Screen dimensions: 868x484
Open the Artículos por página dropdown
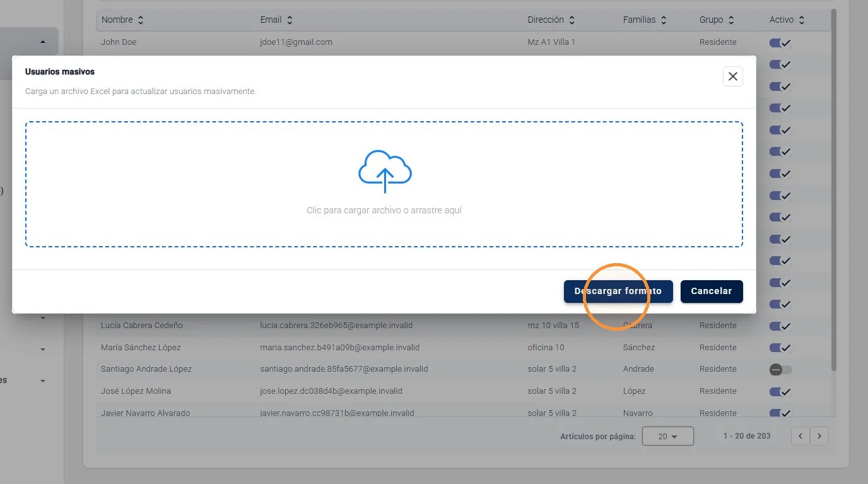pyautogui.click(x=667, y=436)
